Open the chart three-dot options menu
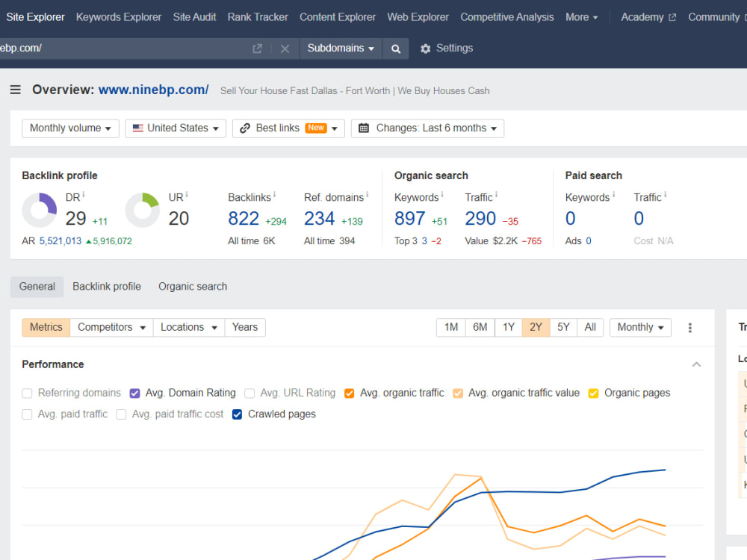Screen dimensions: 747x560 coord(689,328)
